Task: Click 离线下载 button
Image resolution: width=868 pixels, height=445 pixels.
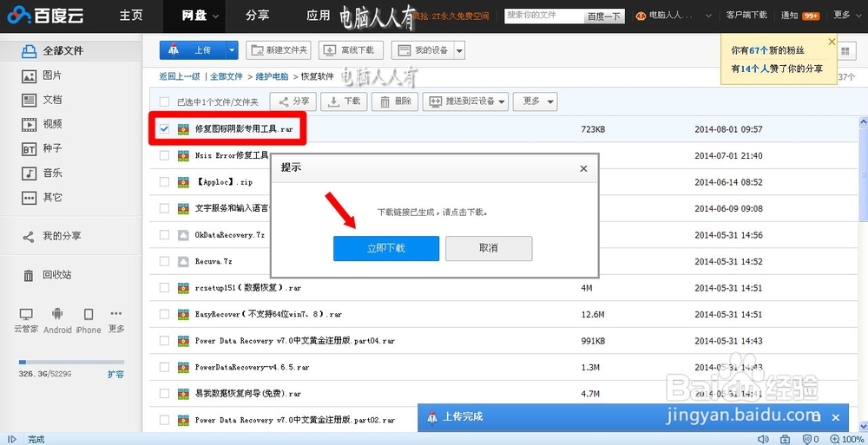Action: 351,50
